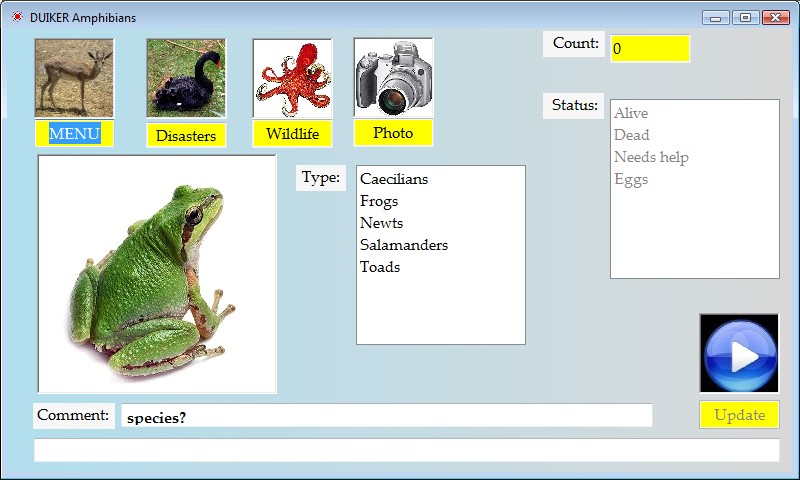Click the yellow Count field
This screenshot has height=480, width=800.
tap(650, 49)
